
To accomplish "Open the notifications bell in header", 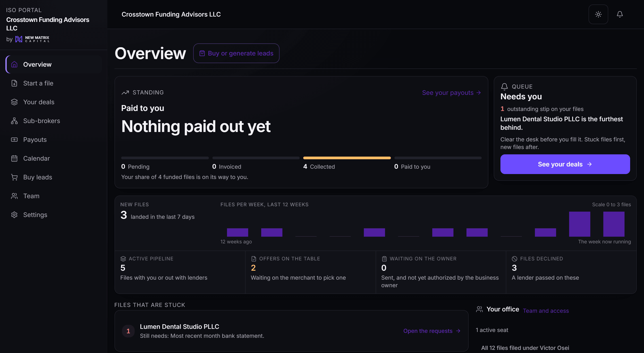I will pos(619,14).
